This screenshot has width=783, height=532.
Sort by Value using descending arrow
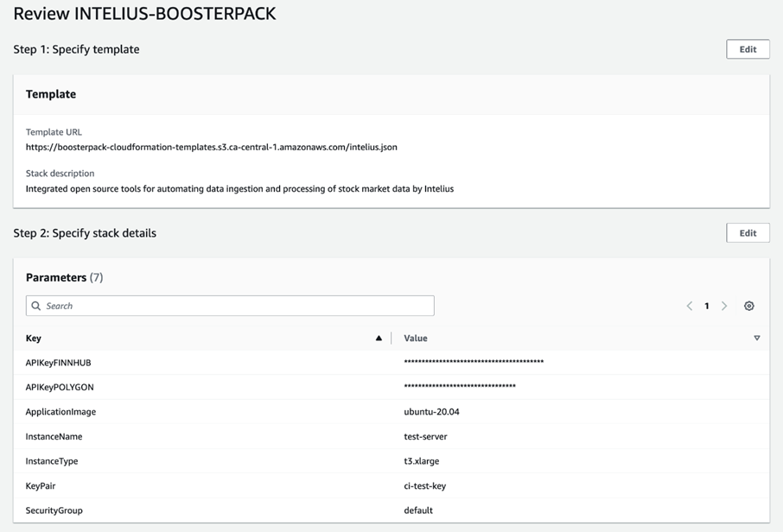pos(757,339)
